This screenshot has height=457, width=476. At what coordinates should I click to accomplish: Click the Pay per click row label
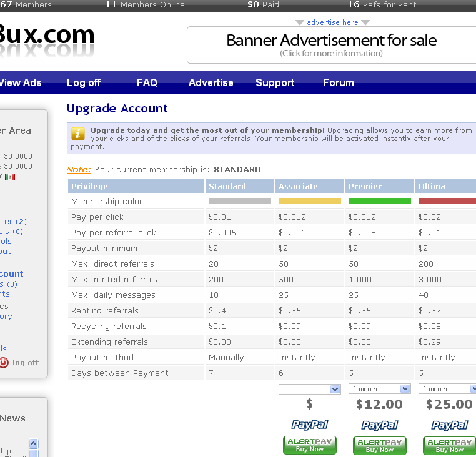(97, 217)
